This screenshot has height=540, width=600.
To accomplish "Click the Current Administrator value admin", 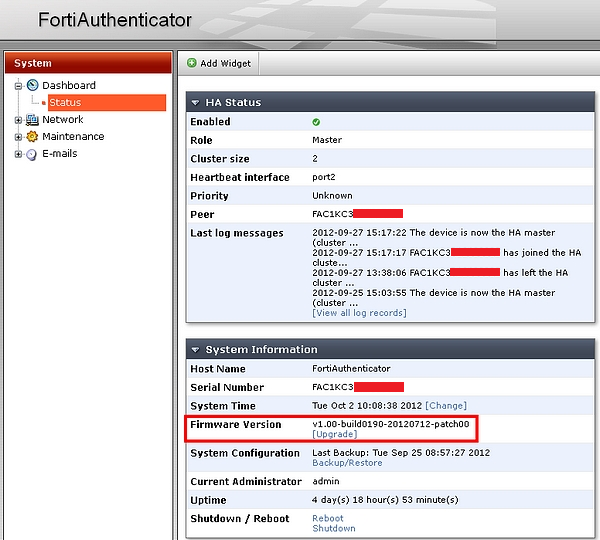I will tap(326, 481).
